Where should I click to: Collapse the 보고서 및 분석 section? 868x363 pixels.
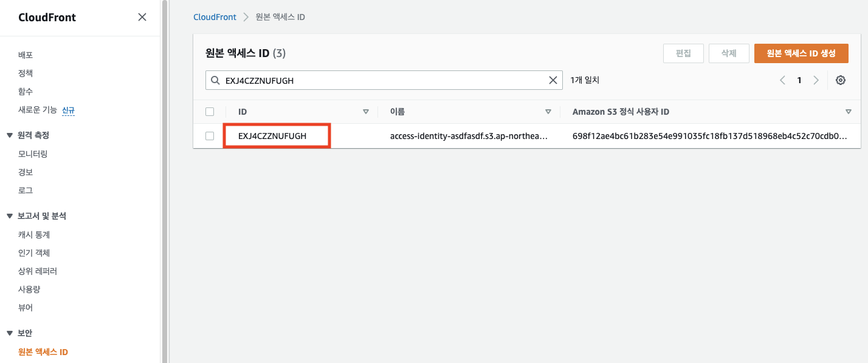click(10, 215)
